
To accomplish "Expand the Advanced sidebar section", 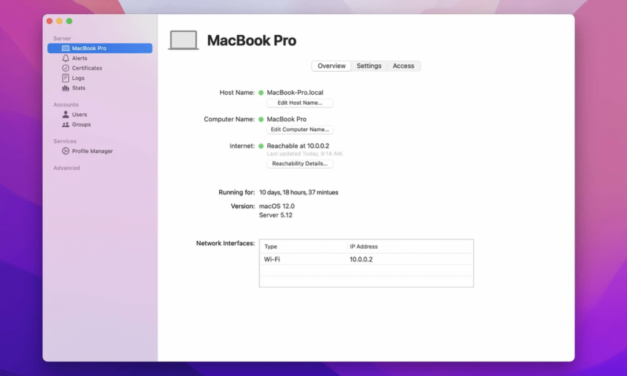I will click(67, 168).
